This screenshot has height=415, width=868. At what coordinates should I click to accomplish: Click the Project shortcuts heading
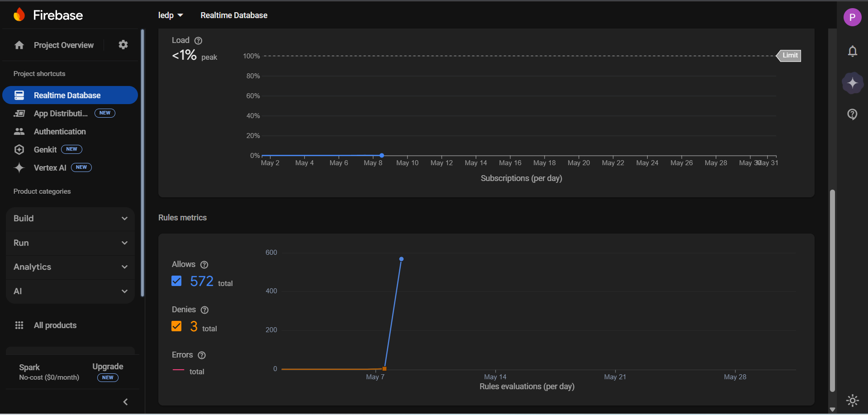[39, 74]
